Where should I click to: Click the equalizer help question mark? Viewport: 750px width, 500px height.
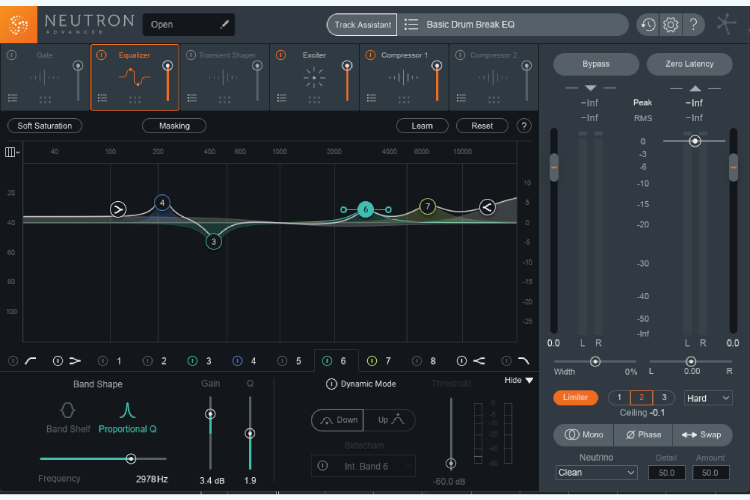pos(524,126)
